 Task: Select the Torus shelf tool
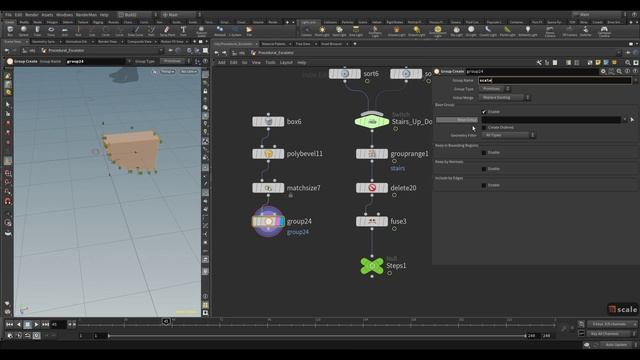51,31
